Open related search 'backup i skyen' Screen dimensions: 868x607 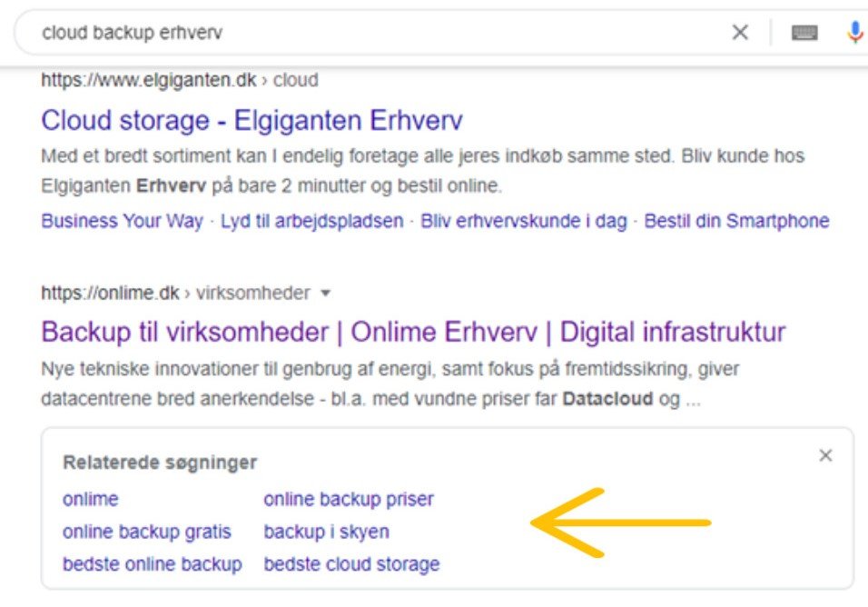click(x=326, y=532)
